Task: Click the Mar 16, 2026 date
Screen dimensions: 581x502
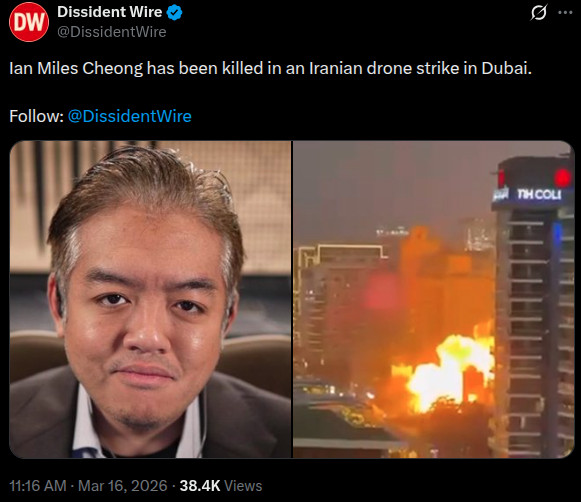Action: pyautogui.click(x=123, y=486)
